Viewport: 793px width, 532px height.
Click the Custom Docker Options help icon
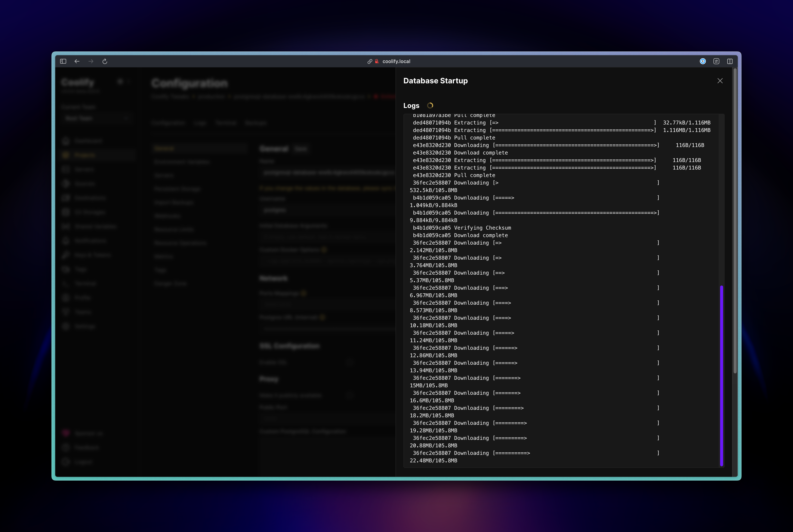(324, 250)
